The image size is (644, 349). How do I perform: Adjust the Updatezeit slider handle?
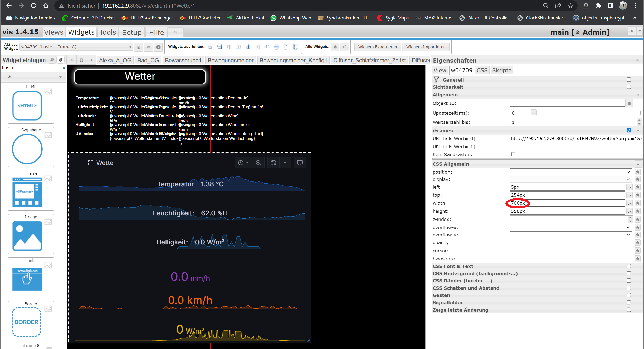click(534, 113)
